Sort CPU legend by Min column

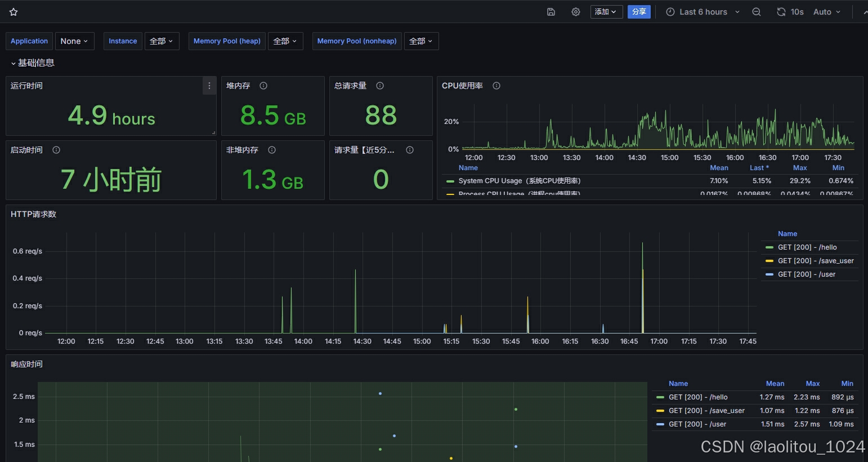pos(838,168)
